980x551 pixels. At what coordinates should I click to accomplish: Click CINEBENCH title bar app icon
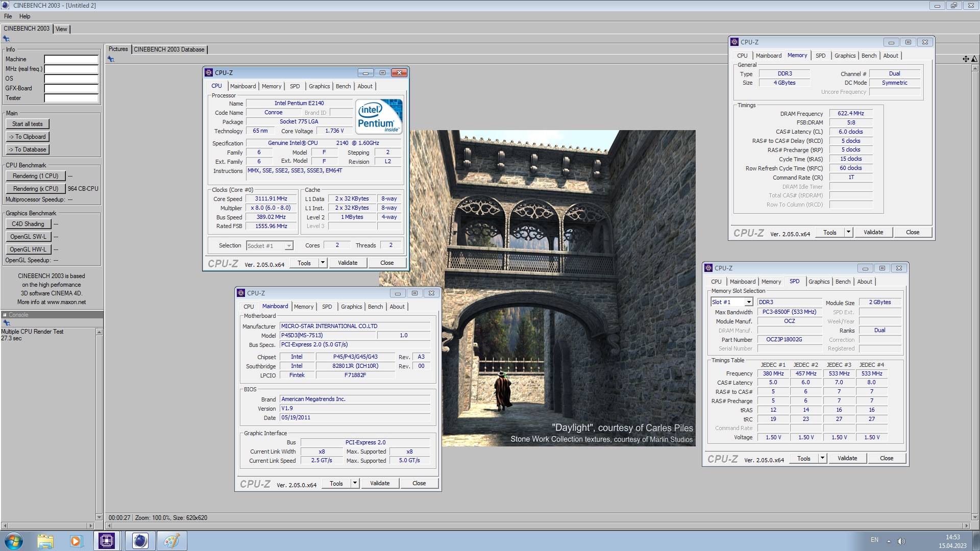pyautogui.click(x=5, y=5)
